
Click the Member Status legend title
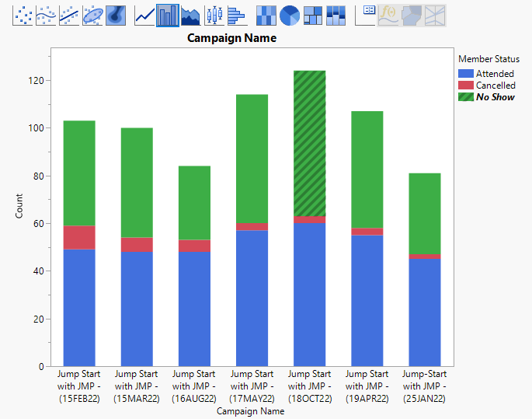[x=489, y=59]
